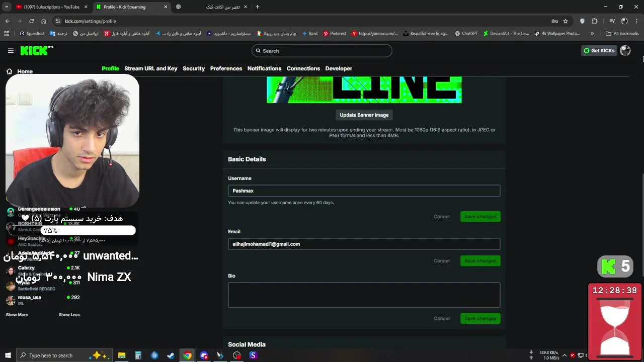Click the address bar URL

click(x=90, y=21)
